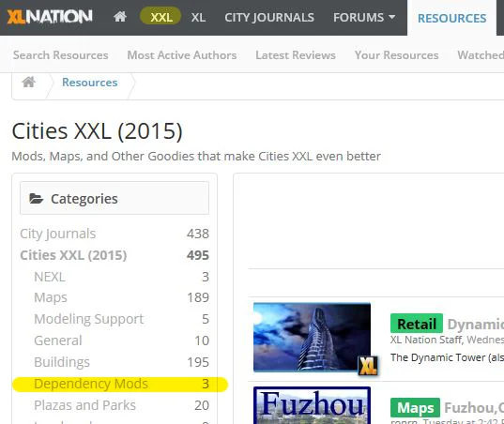Image resolution: width=504 pixels, height=424 pixels.
Task: Click the XL Nation logo
Action: click(50, 17)
